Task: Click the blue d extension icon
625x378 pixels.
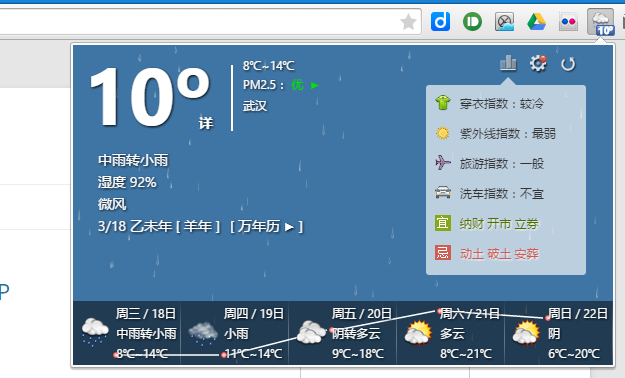Action: [440, 22]
